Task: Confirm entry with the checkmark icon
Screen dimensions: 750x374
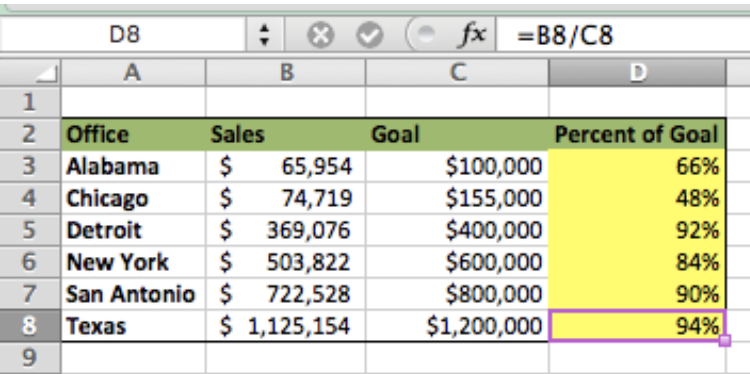Action: [x=370, y=35]
